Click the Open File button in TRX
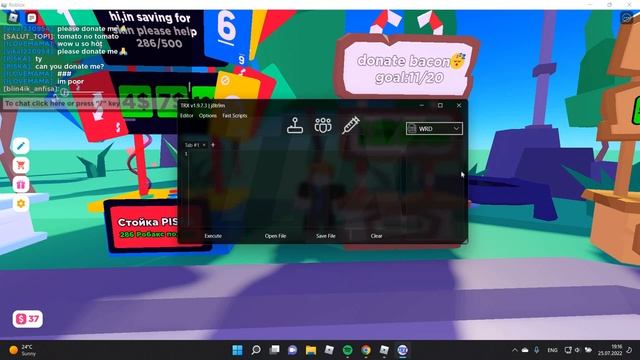The width and height of the screenshot is (640, 360). 275,236
